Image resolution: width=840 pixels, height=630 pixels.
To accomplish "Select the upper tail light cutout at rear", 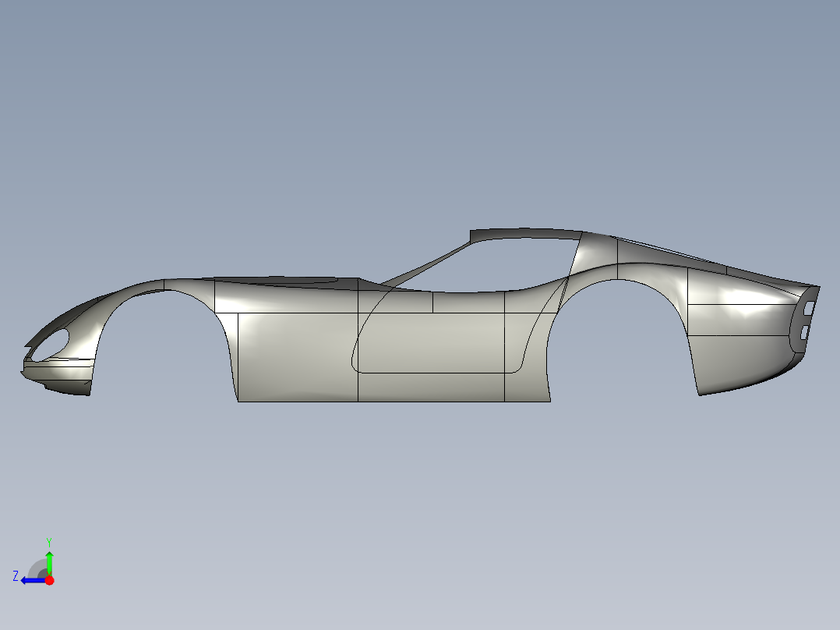I will (808, 308).
